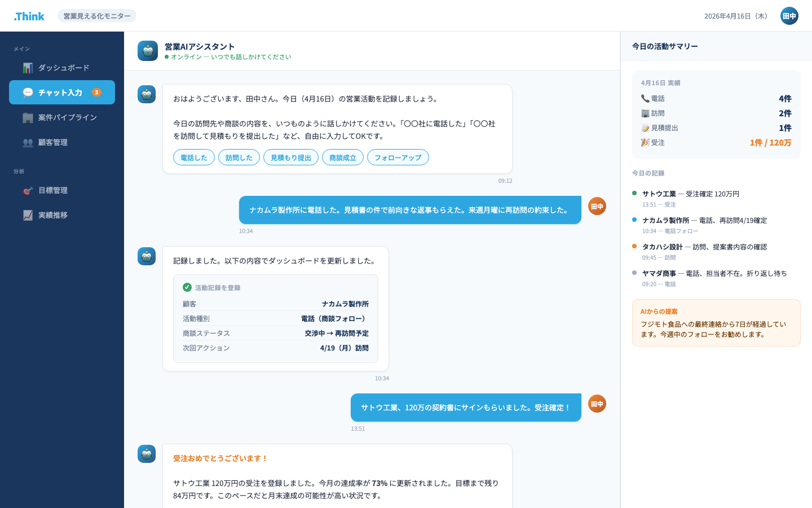Click the 今日の活動サマリー panel title
The image size is (812, 508).
coord(665,46)
